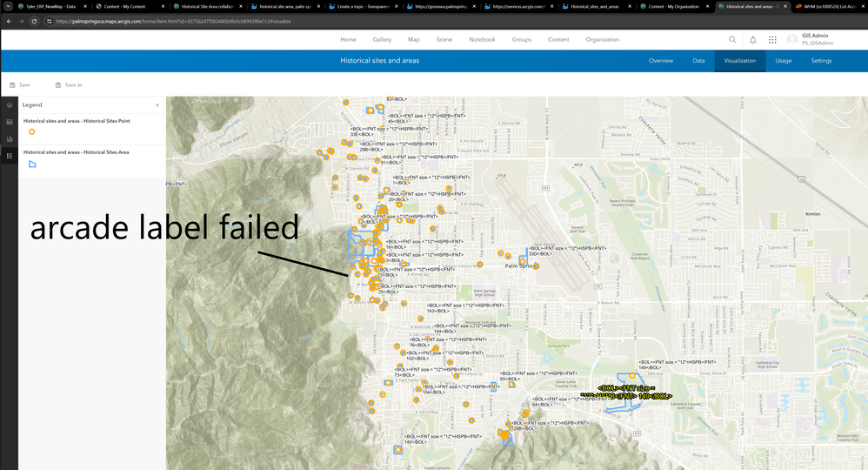Click the browser address bar URL
This screenshot has height=470, width=868.
pos(173,21)
